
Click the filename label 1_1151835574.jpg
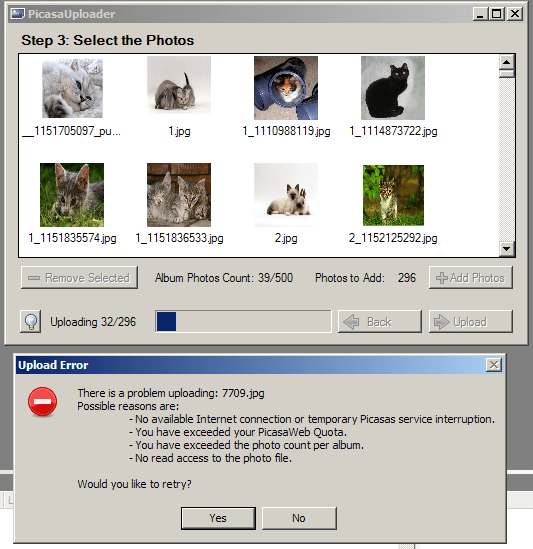[72, 238]
